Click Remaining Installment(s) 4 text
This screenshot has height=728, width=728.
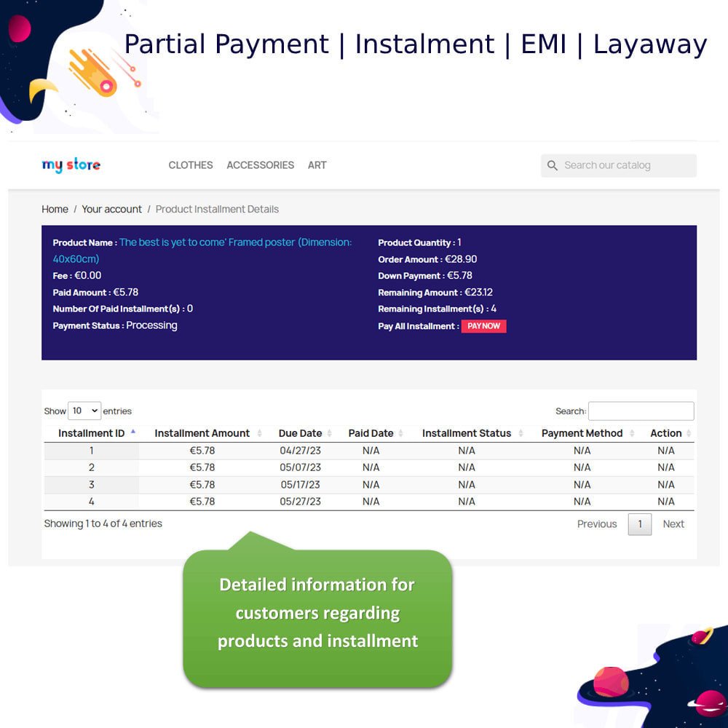(x=437, y=309)
